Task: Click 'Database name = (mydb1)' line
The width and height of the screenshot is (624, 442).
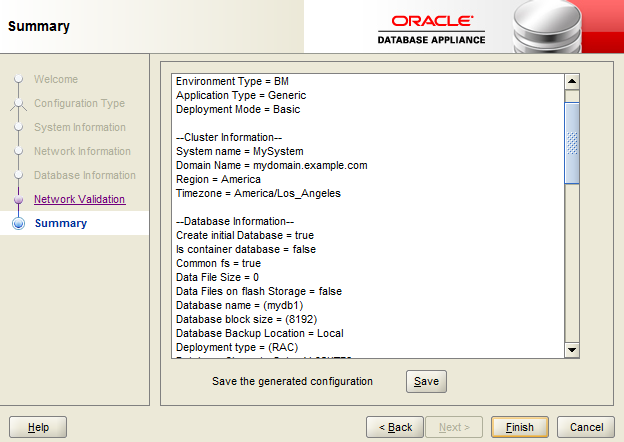Action: pyautogui.click(x=240, y=305)
